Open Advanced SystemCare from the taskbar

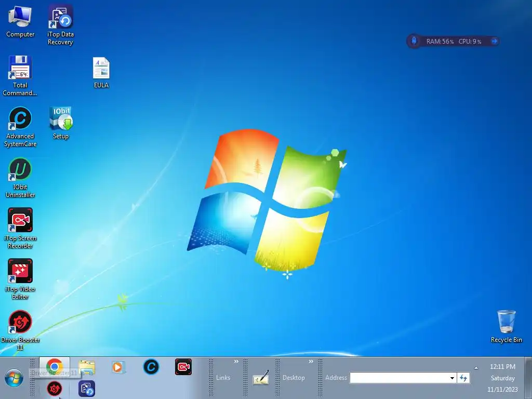pyautogui.click(x=151, y=367)
